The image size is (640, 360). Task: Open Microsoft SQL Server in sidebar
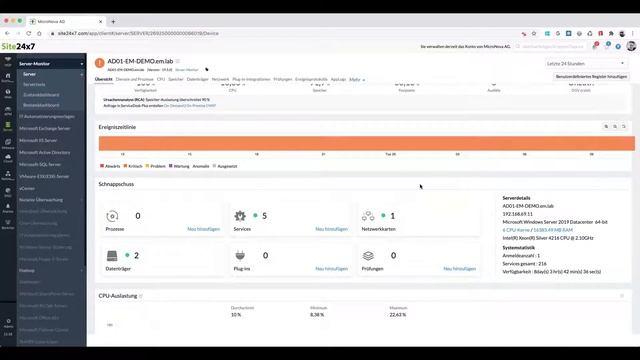40,164
